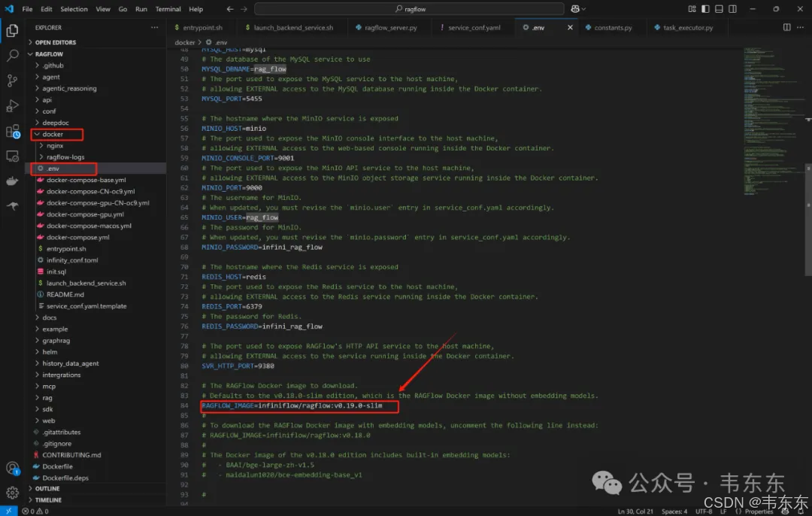
Task: Open the Edit menu
Action: [47, 9]
